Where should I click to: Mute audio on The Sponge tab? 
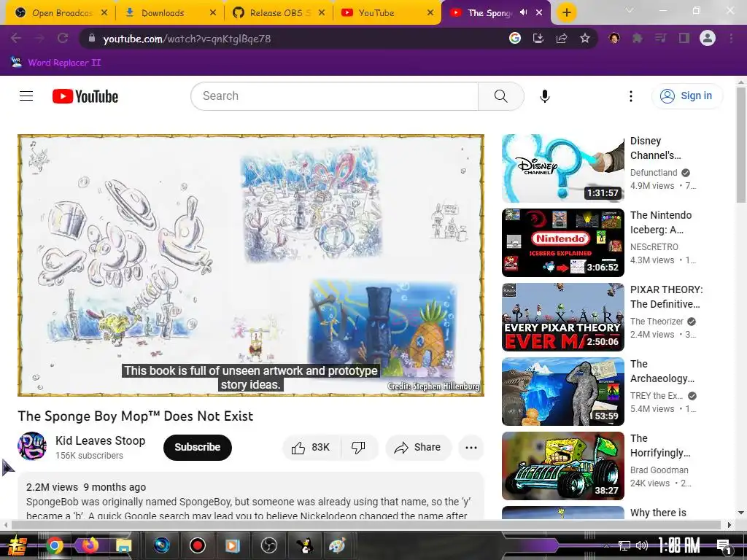click(524, 12)
